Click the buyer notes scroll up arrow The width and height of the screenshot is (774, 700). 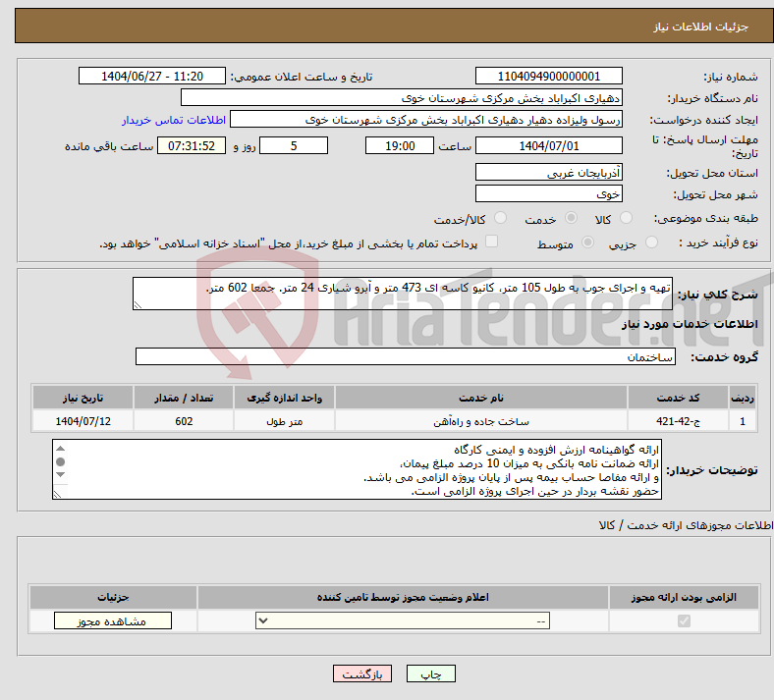[61, 449]
